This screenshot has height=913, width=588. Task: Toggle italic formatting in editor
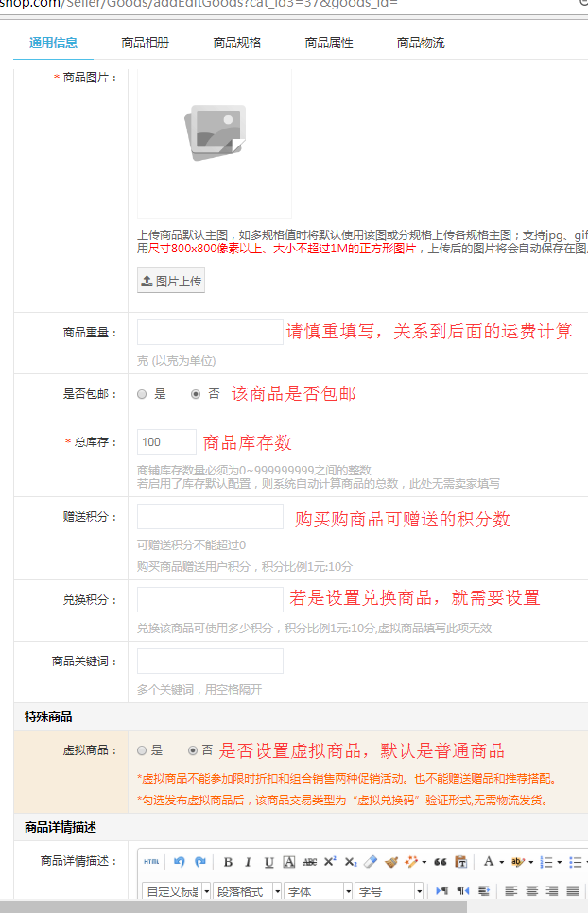pos(248,862)
